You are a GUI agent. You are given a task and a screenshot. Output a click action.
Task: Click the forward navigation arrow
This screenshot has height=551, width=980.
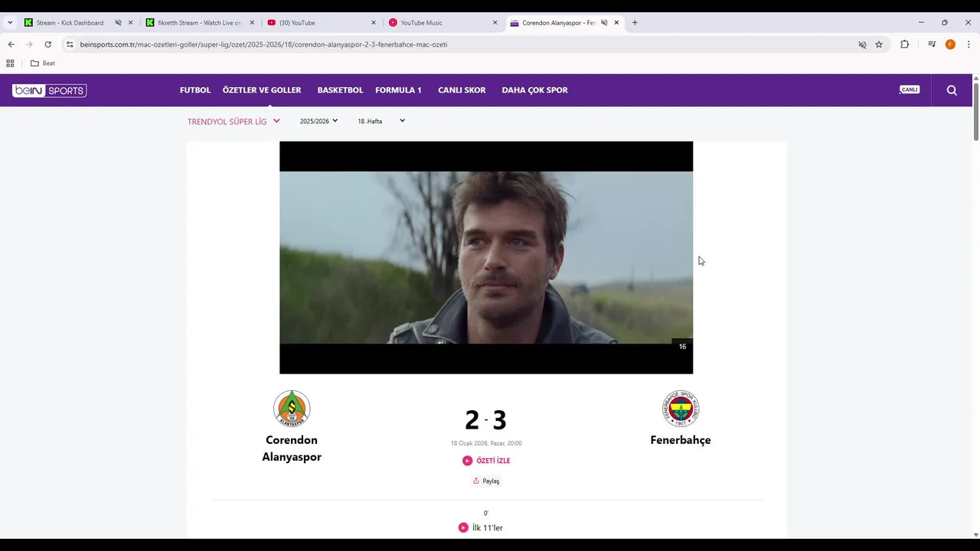29,44
